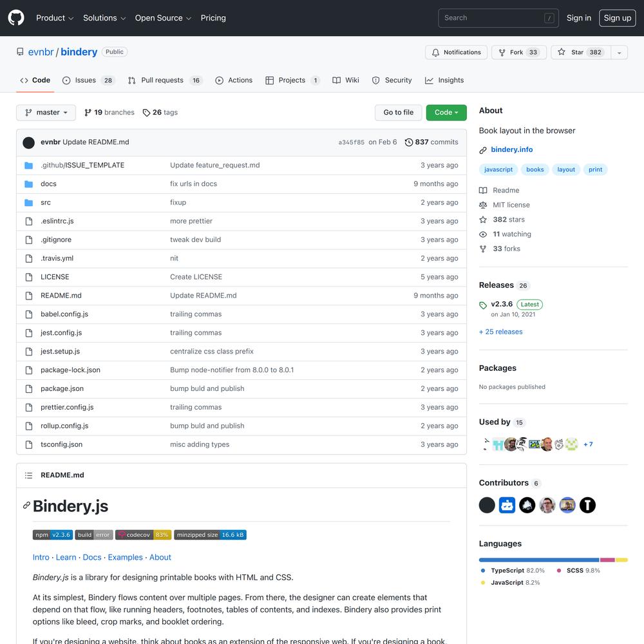Switch to the Issues tab
Viewport: 644px width, 644px height.
coord(89,80)
